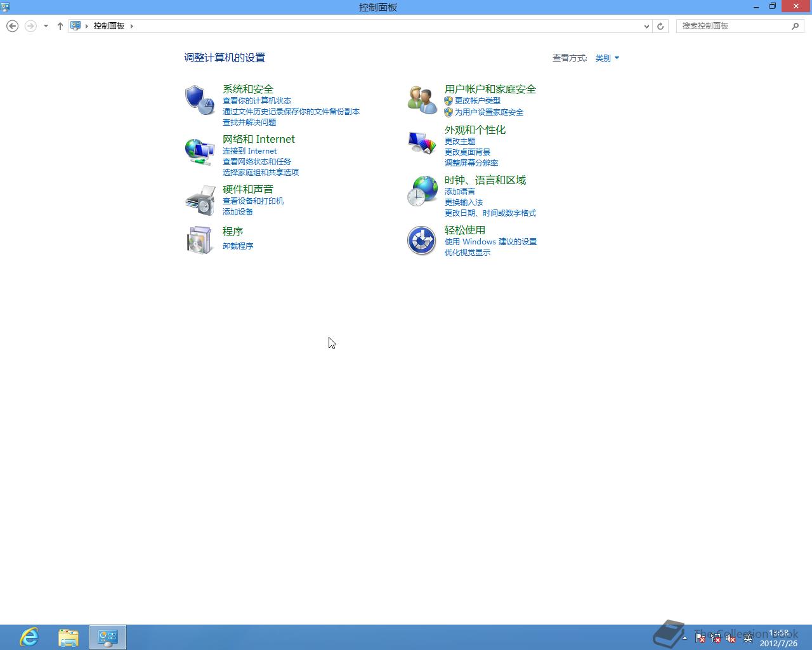
Task: Click the network status tray icon
Action: pyautogui.click(x=715, y=638)
